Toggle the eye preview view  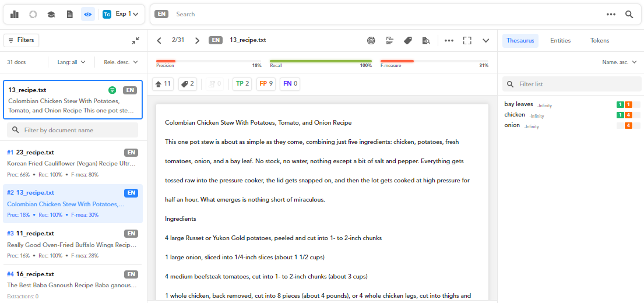click(87, 14)
